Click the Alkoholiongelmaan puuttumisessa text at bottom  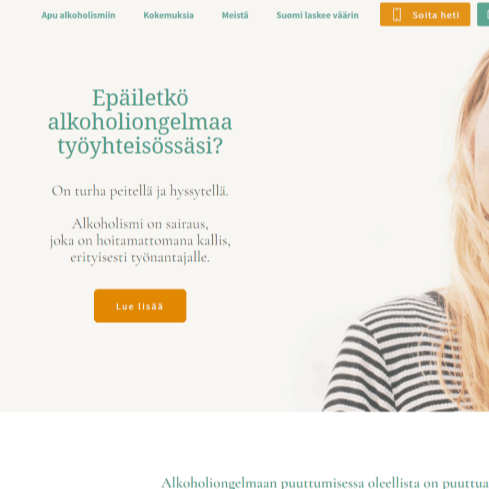(x=325, y=483)
